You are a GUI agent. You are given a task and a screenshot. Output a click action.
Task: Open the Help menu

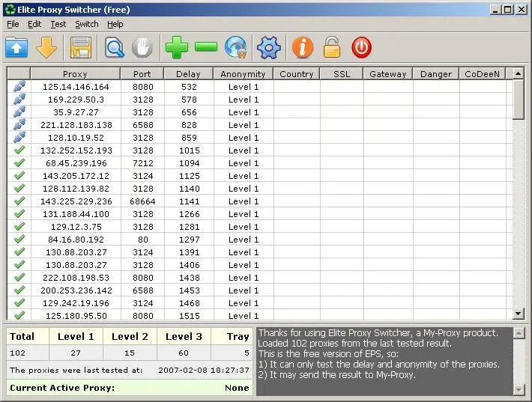click(115, 25)
